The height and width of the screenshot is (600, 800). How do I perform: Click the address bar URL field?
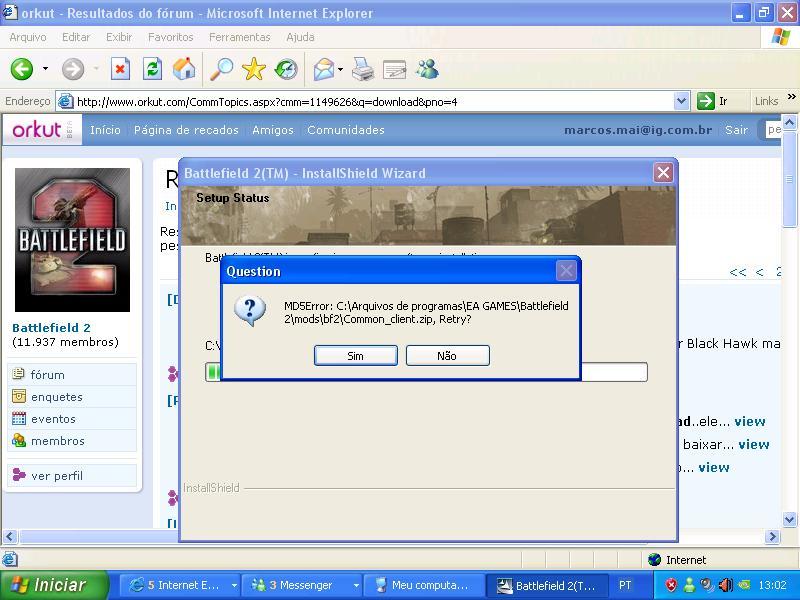tap(373, 102)
